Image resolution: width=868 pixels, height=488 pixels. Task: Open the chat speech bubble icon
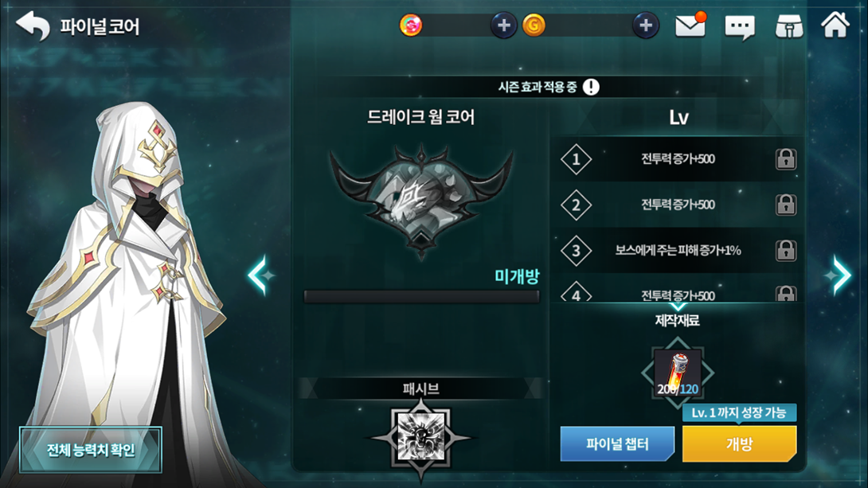pos(740,26)
